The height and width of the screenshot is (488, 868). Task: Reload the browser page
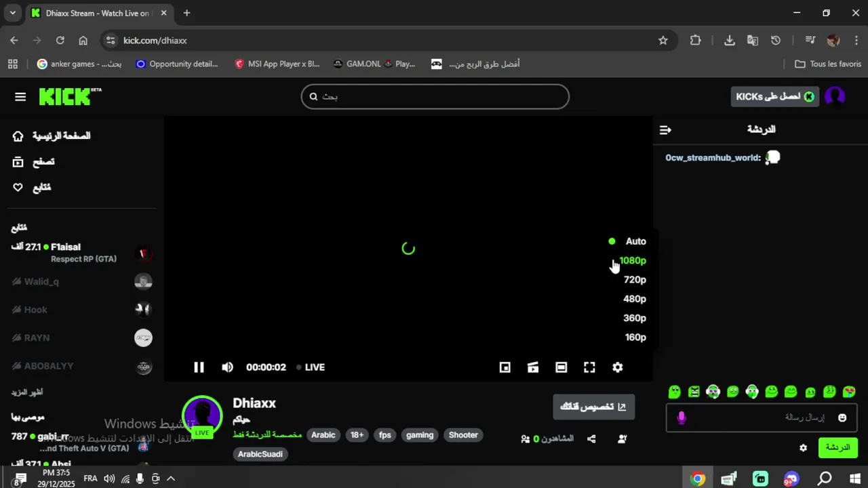coord(60,41)
